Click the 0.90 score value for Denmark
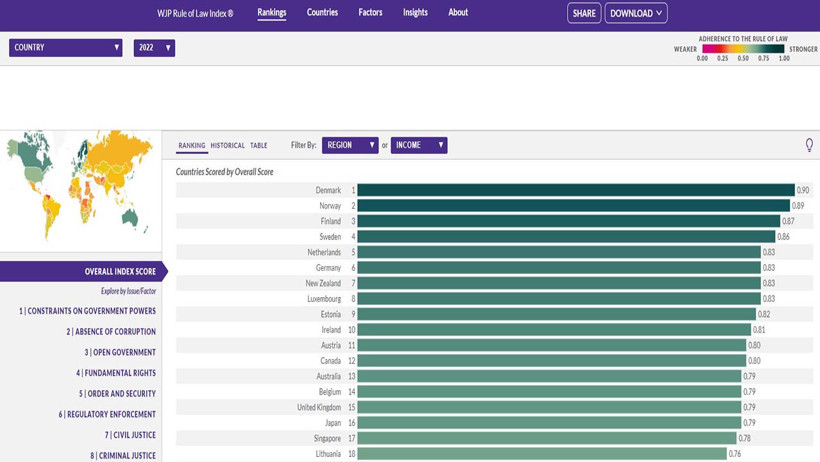 [803, 190]
